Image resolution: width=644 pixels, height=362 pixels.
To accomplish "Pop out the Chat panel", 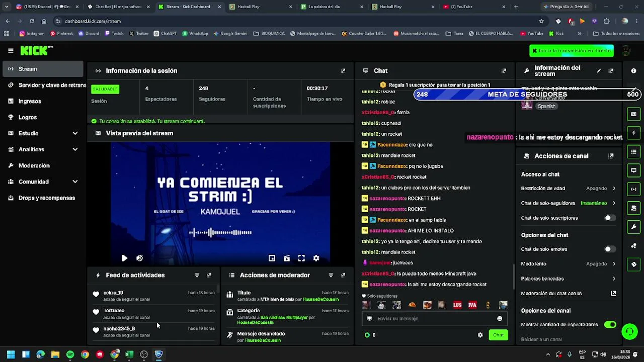I will coord(504,71).
